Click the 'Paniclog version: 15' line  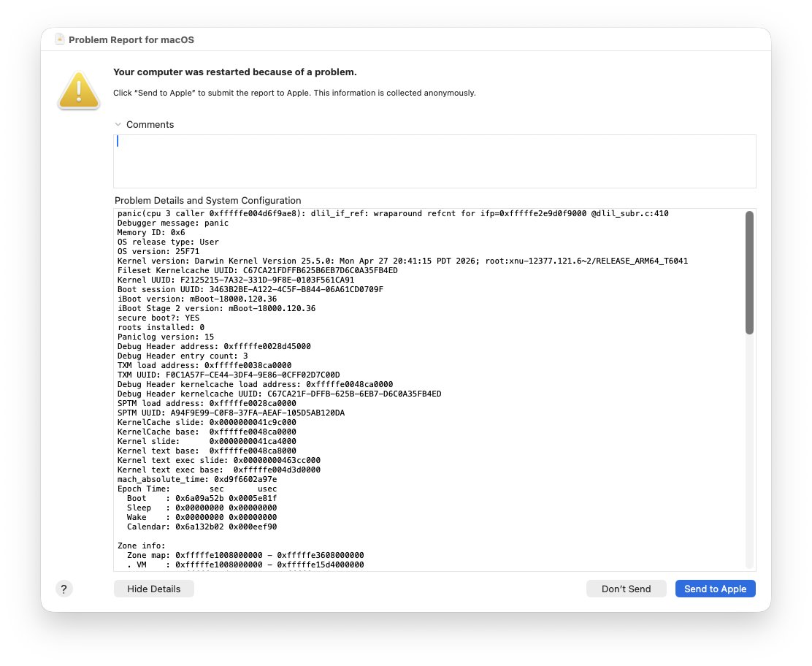click(165, 337)
